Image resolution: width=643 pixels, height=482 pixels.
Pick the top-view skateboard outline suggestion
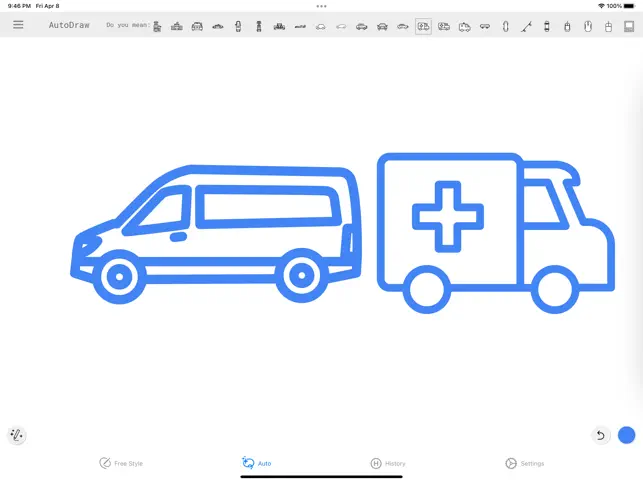[x=506, y=27]
